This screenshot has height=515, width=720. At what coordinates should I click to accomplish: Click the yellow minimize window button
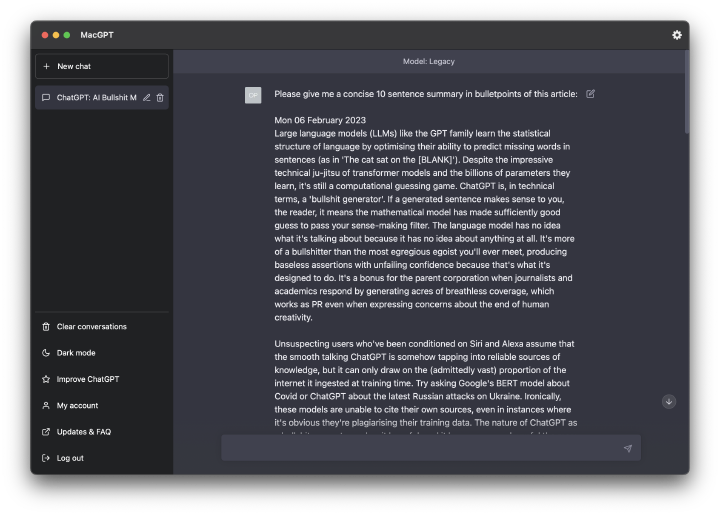point(56,35)
